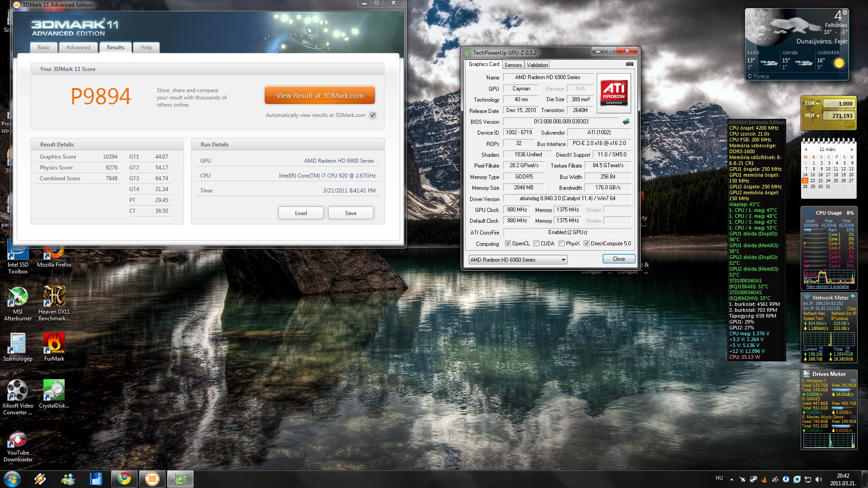Open the MSI Afterburner plane tray icon
868x488 pixels.
[742, 479]
